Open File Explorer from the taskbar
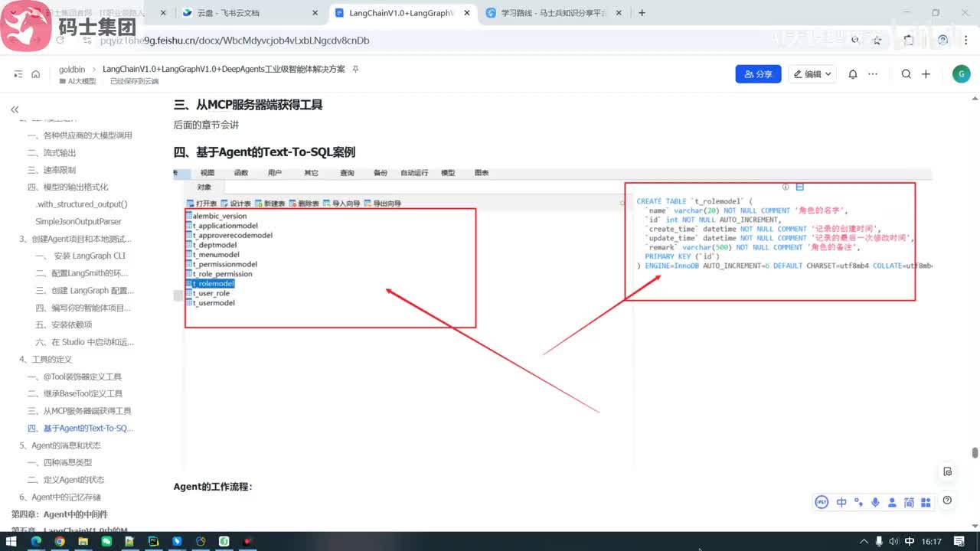Image resolution: width=980 pixels, height=551 pixels. 83,541
